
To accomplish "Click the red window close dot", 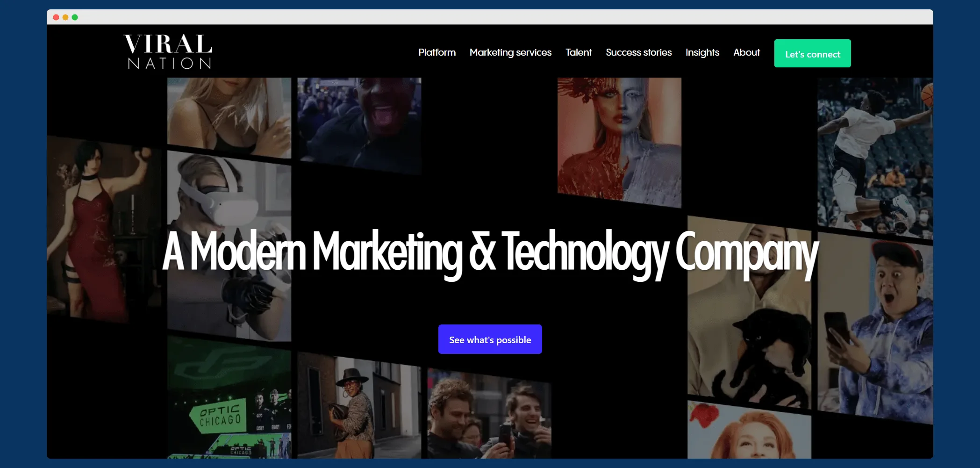I will pyautogui.click(x=56, y=17).
